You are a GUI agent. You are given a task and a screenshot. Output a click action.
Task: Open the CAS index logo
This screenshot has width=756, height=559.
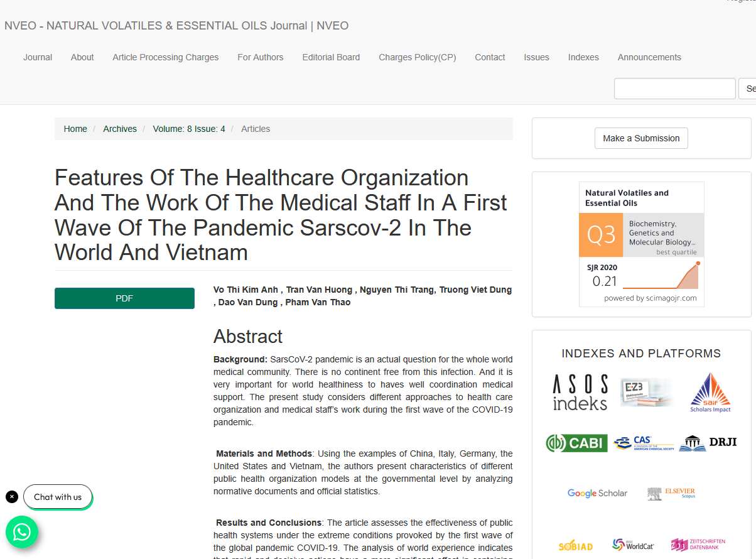tap(644, 443)
